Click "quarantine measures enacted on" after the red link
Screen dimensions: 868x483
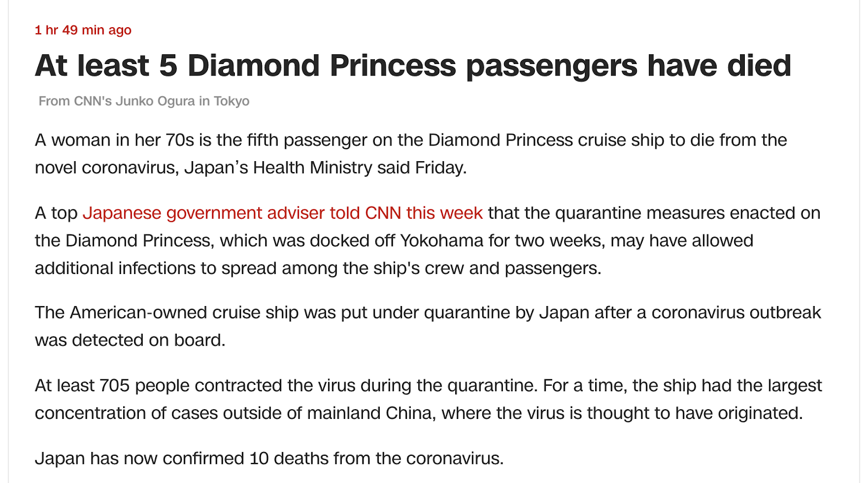(x=687, y=213)
